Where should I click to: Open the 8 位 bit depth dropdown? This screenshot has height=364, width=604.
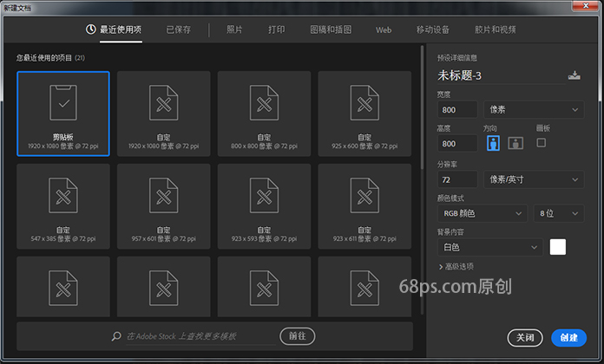(559, 213)
